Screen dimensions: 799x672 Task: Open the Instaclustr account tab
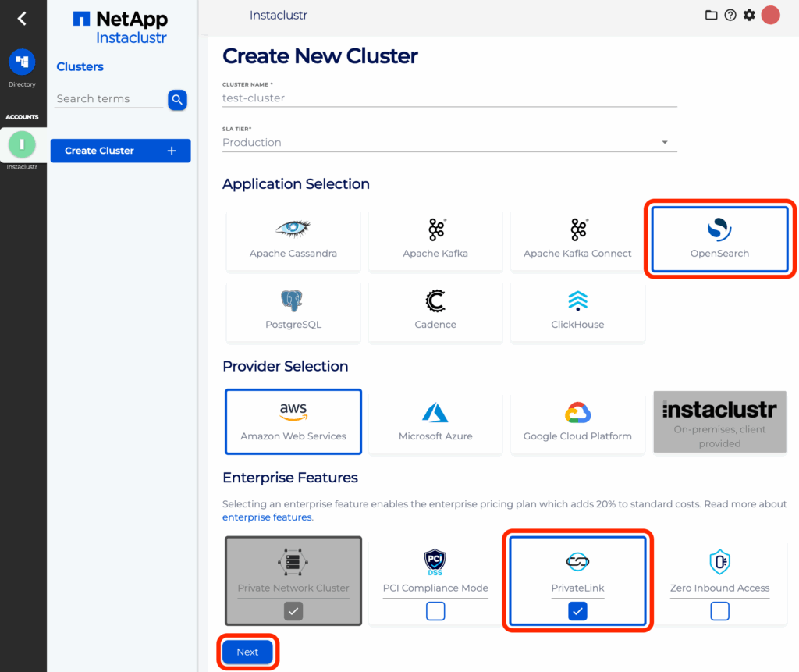click(22, 144)
